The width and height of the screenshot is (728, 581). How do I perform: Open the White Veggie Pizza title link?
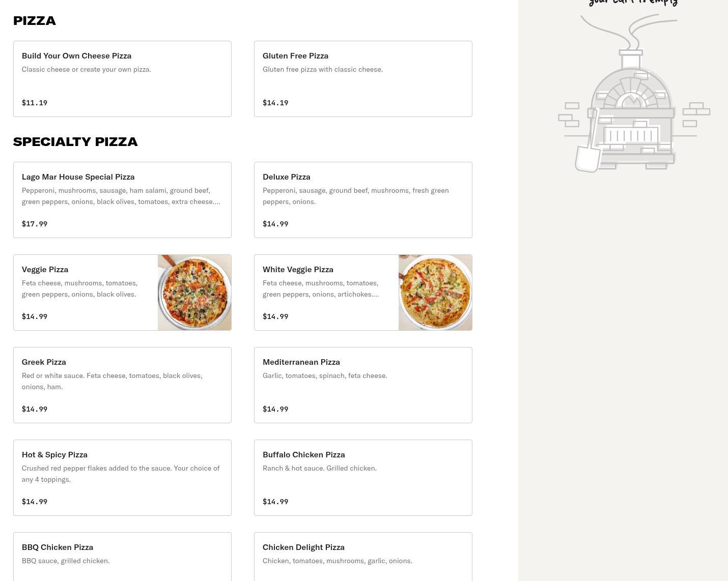298,270
